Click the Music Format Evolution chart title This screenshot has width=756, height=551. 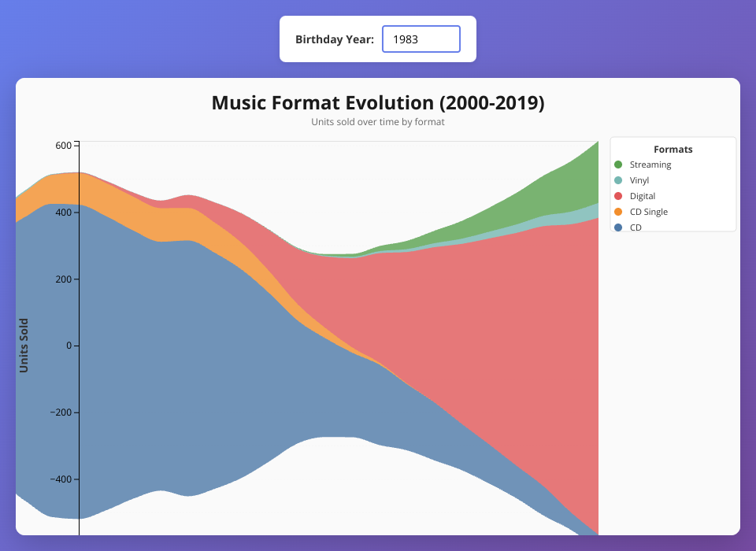378,103
